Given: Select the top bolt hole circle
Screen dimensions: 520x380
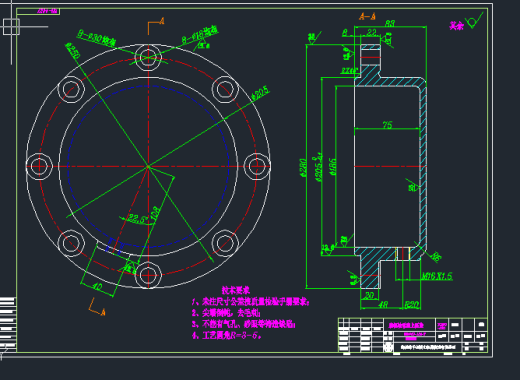Looking at the screenshot, I should 148,57.
